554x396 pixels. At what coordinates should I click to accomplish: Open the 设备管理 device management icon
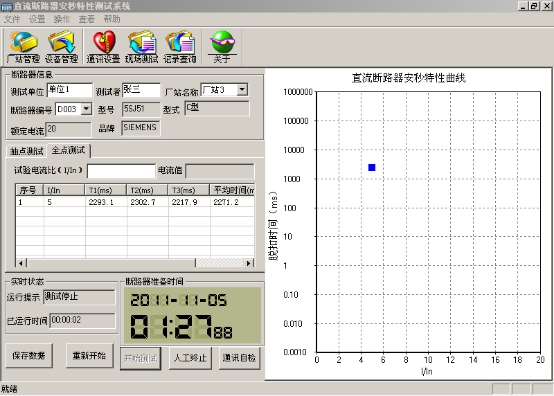pyautogui.click(x=61, y=47)
